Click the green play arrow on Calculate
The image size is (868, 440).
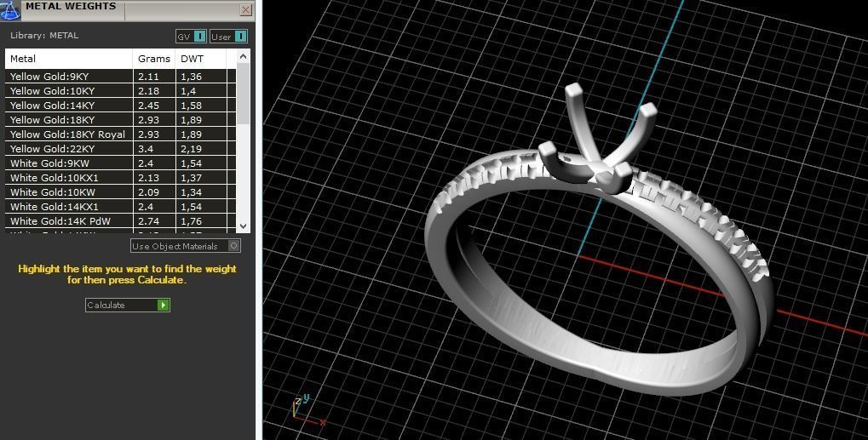click(x=163, y=306)
